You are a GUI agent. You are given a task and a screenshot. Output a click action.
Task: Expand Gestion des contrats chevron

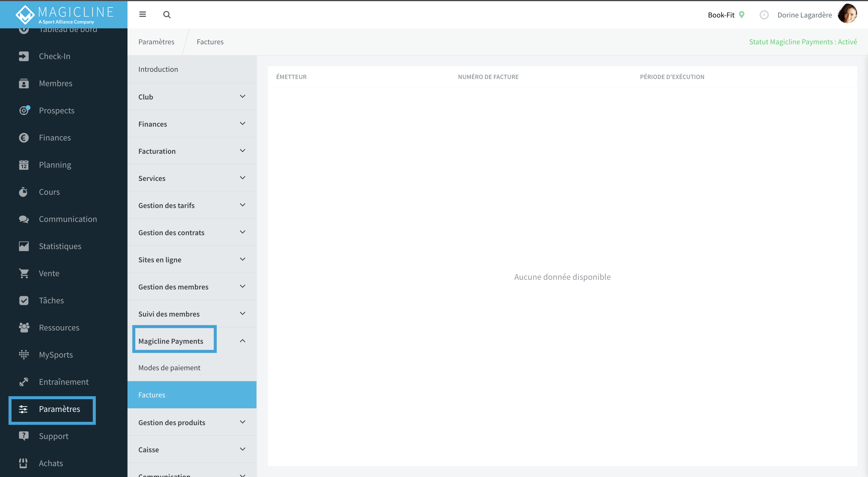coord(242,232)
